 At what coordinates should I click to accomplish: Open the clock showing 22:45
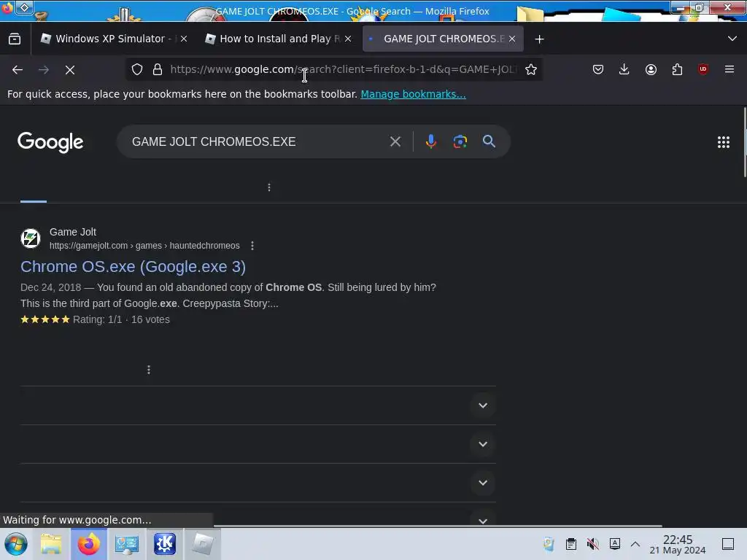point(678,544)
